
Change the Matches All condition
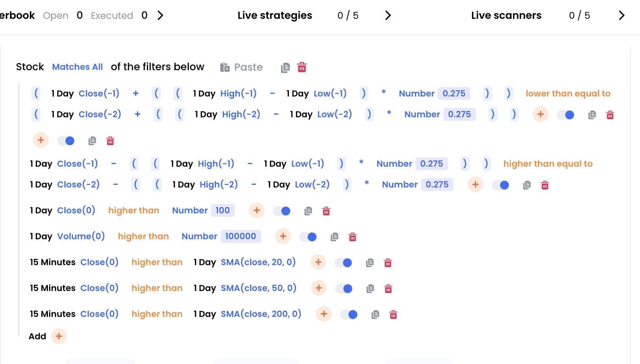click(x=77, y=67)
